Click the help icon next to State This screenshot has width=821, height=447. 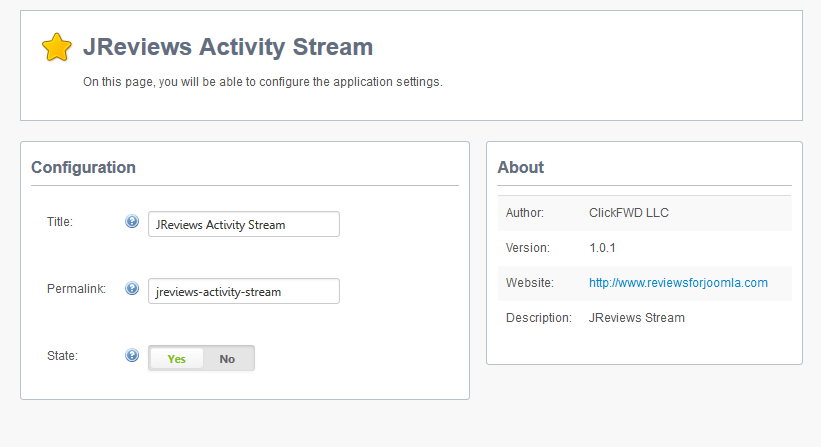(x=132, y=355)
